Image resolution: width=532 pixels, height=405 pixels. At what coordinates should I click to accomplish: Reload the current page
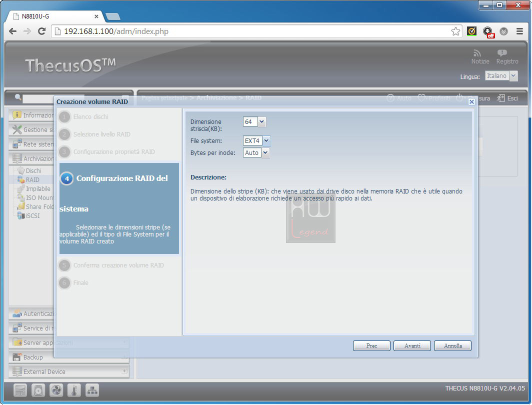click(x=41, y=31)
